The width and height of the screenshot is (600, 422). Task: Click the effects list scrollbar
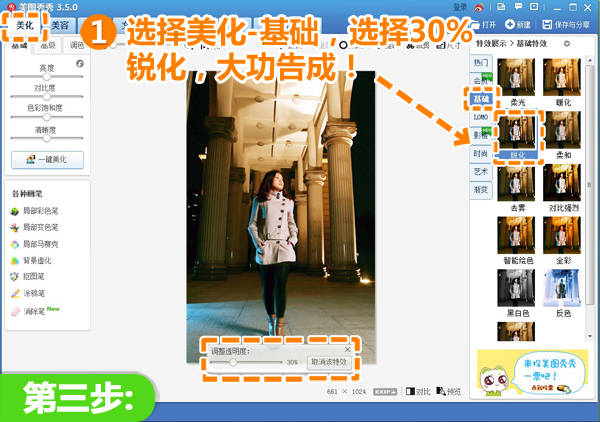590,184
